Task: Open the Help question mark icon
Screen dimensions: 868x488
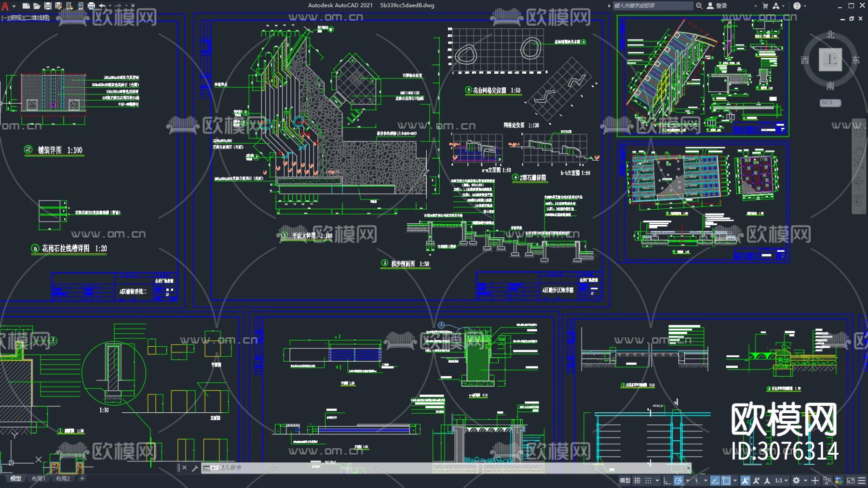Action: pyautogui.click(x=797, y=6)
